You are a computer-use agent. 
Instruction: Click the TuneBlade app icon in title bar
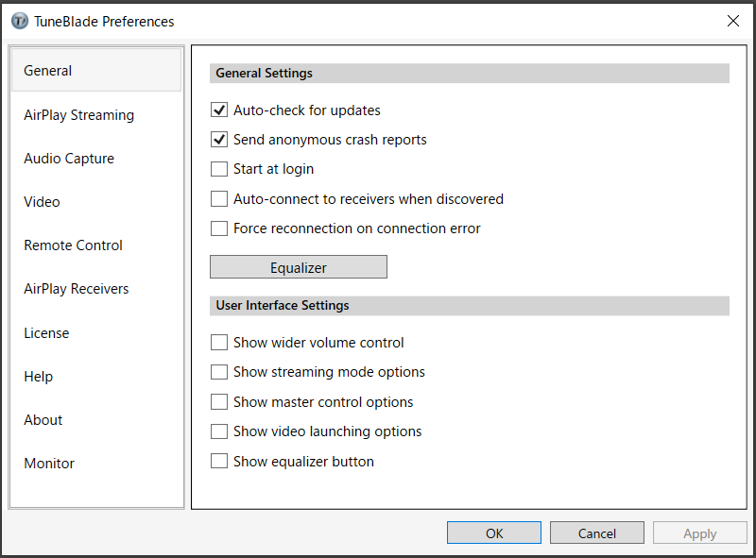[x=20, y=21]
